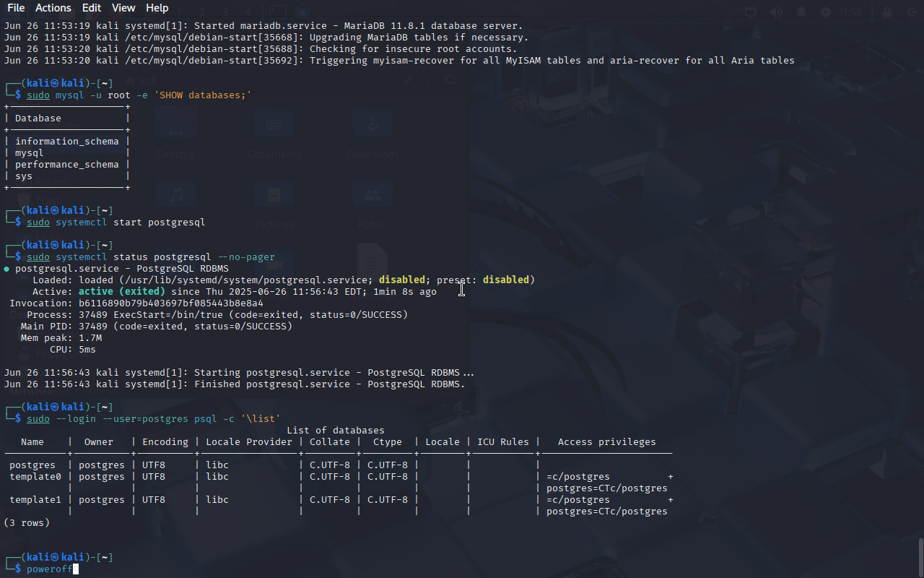Click the 'poweroff' command at the prompt
The image size is (924, 578).
[x=50, y=569]
